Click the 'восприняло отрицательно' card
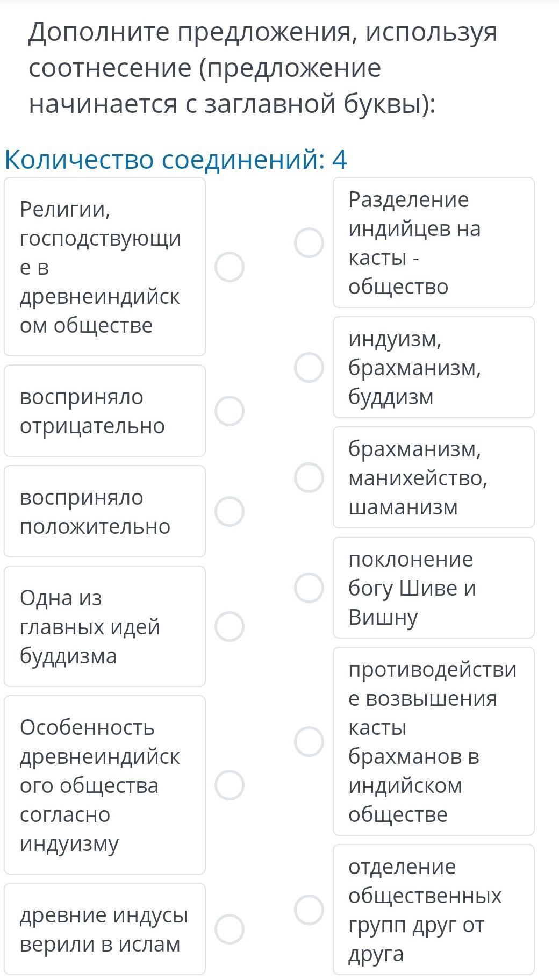The width and height of the screenshot is (559, 980). (x=105, y=411)
